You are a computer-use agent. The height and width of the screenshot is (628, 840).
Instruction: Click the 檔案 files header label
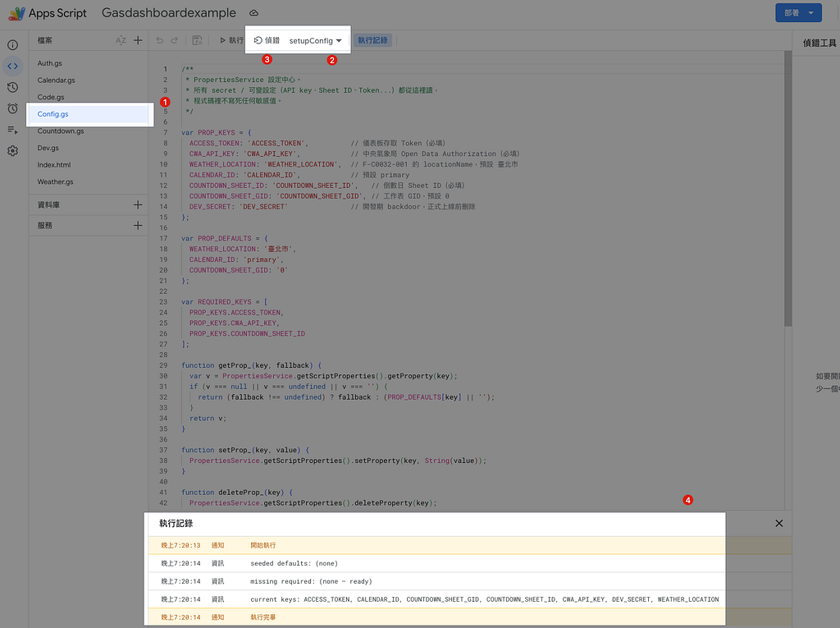coord(45,40)
